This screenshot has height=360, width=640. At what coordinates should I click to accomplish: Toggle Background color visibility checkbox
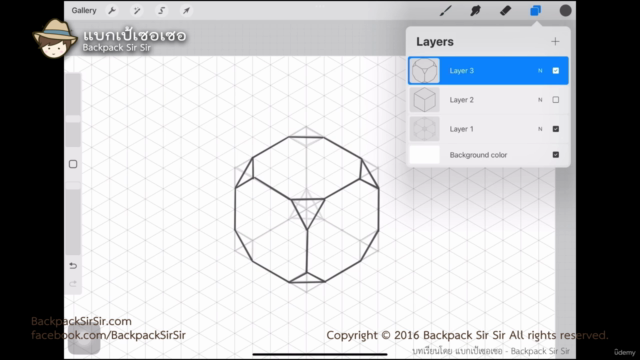click(x=556, y=155)
